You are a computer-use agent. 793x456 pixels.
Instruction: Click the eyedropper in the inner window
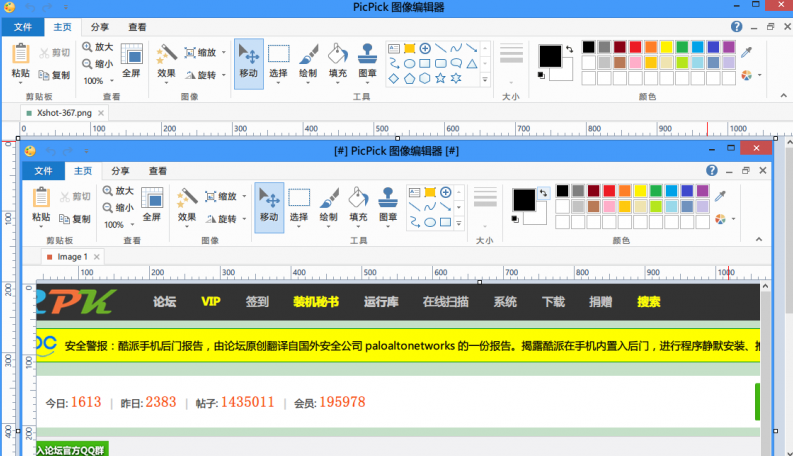[720, 195]
